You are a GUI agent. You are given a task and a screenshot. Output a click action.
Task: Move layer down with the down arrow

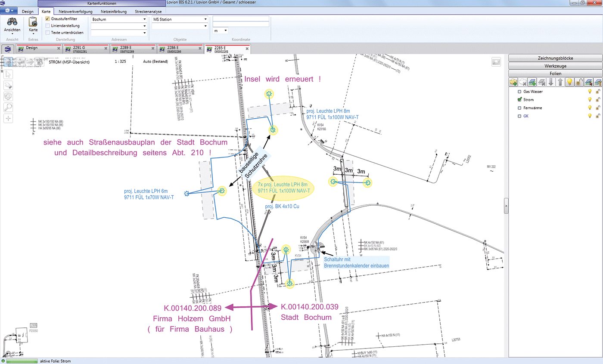pos(550,82)
